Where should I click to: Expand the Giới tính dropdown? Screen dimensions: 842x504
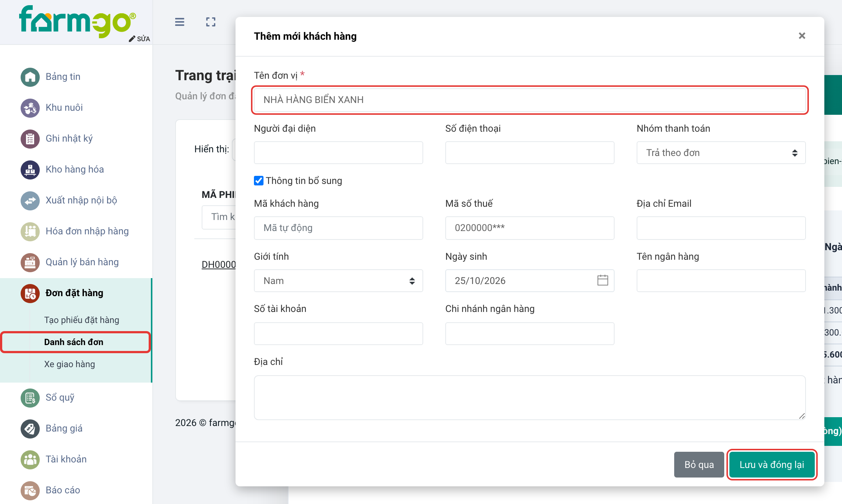tap(338, 281)
